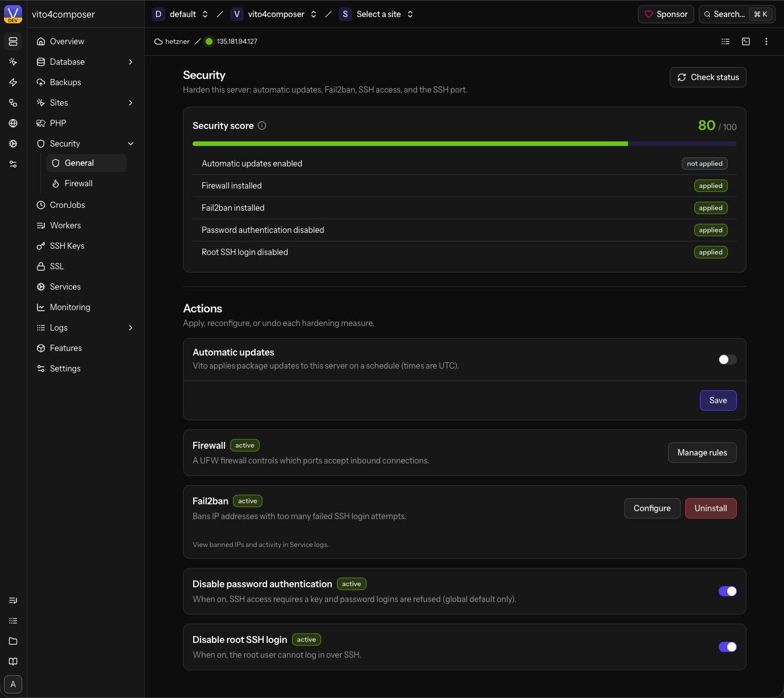Image resolution: width=784 pixels, height=698 pixels.
Task: Click the lightning bolt rail icon
Action: pyautogui.click(x=13, y=82)
